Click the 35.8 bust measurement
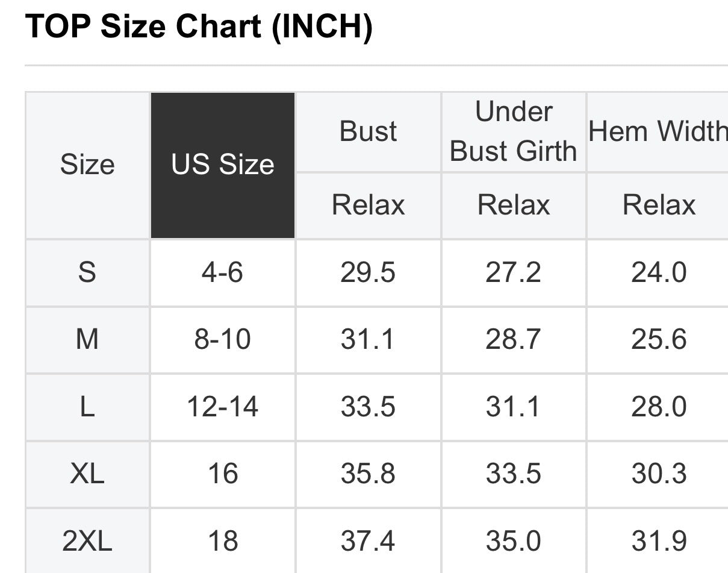 pos(369,474)
